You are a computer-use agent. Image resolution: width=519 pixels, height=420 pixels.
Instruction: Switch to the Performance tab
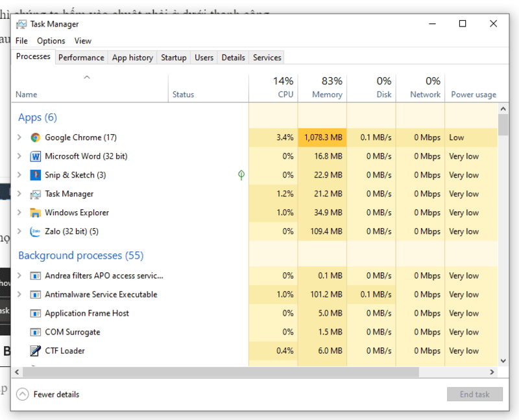pyautogui.click(x=81, y=57)
